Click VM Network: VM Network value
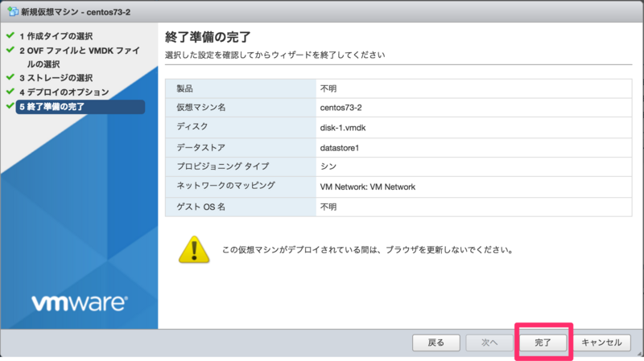This screenshot has width=644, height=361. coord(368,187)
